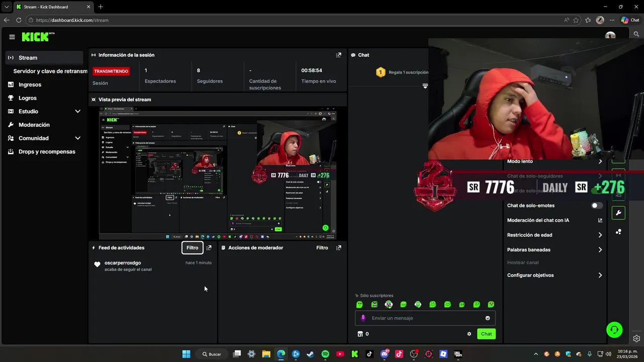Pop out the Información de la sesión panel
This screenshot has height=362, width=644.
click(339, 55)
